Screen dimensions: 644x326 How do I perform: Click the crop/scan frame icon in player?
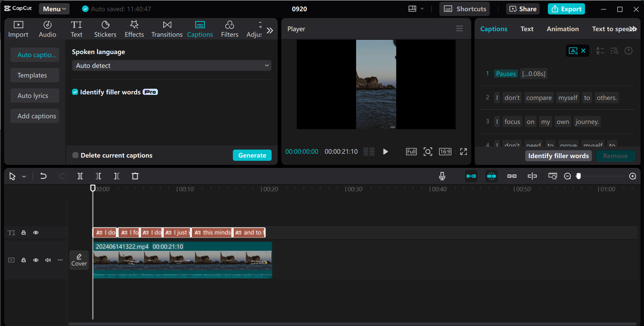coord(428,152)
